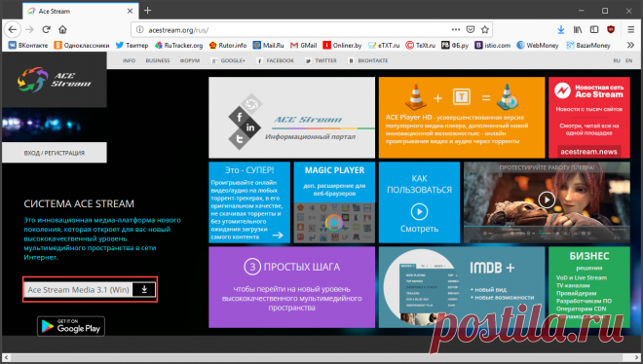Image resolution: width=643 pixels, height=364 pixels.
Task: Open page actions three-dots menu in address bar
Action: 456,29
